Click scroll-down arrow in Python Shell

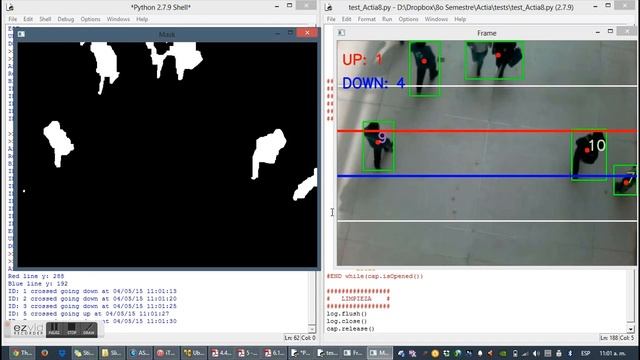tap(312, 329)
